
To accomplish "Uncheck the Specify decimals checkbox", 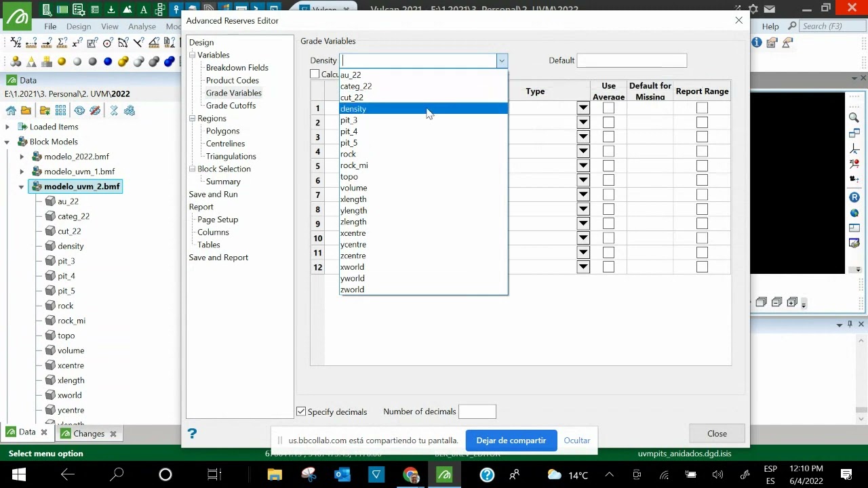I will tap(301, 411).
